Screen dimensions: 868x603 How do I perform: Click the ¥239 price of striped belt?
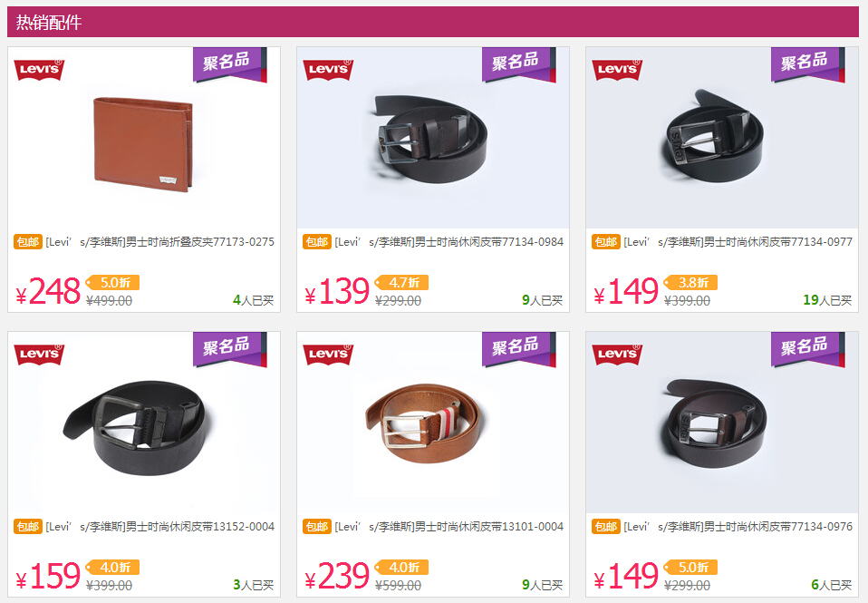[337, 577]
